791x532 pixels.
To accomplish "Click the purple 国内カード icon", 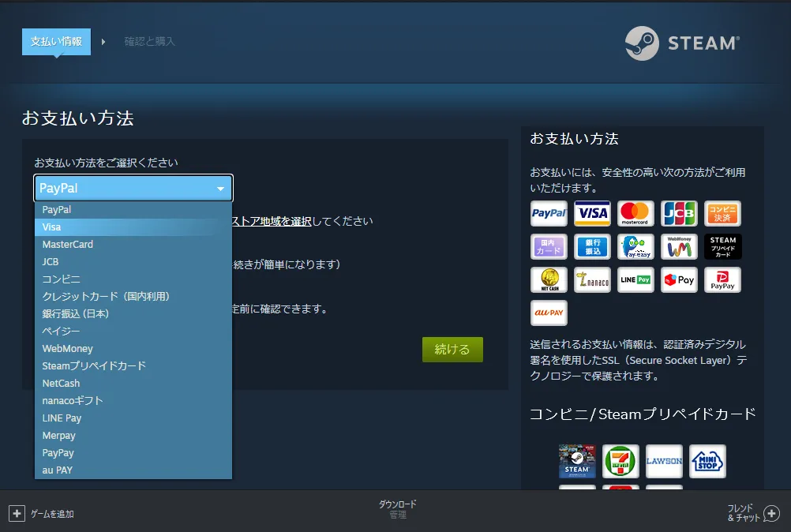I will click(549, 246).
